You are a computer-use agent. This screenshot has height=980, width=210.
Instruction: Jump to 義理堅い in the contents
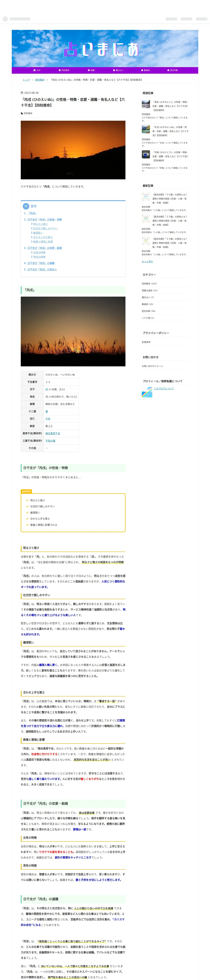click(x=38, y=233)
